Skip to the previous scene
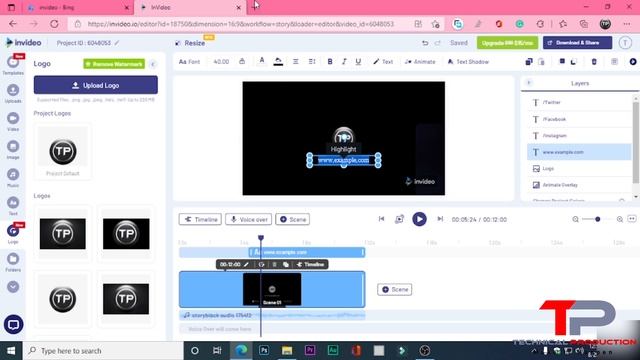Screen dimensions: 640x360 click(381, 219)
